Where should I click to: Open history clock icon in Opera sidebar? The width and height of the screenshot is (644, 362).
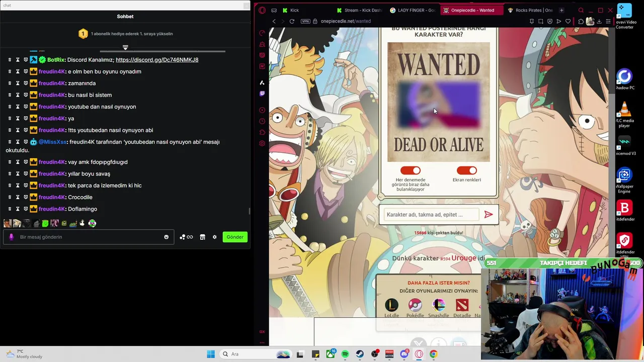click(262, 121)
